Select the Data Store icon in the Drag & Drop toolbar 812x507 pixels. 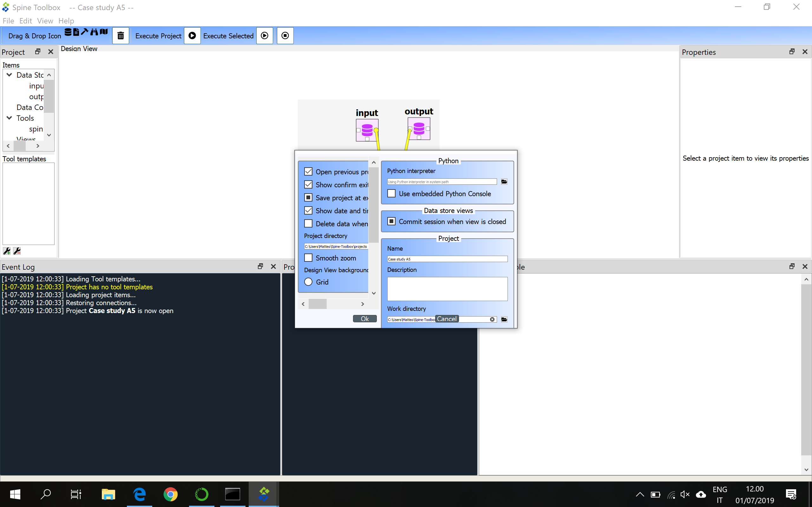[x=68, y=32]
